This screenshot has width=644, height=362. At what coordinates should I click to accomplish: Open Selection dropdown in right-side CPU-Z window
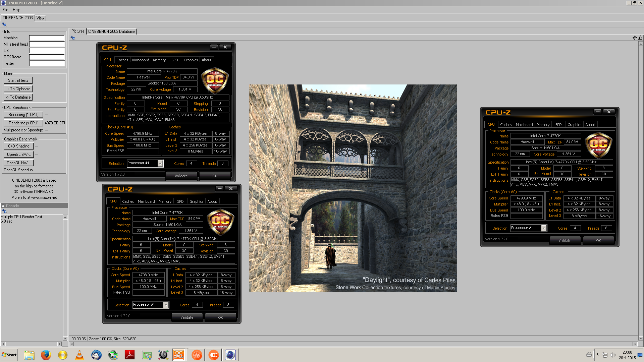click(544, 228)
